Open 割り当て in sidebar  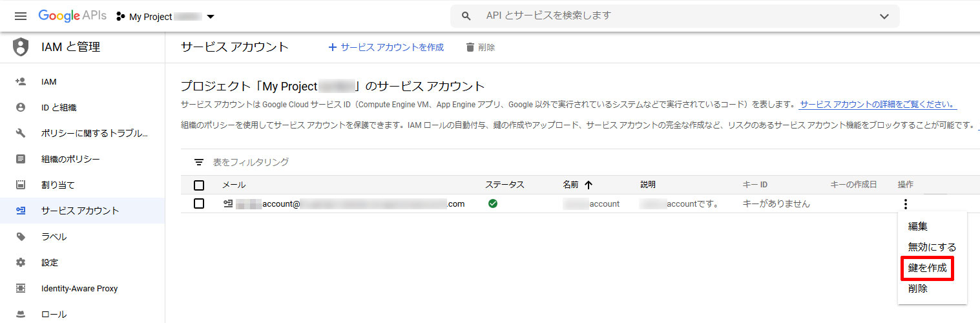click(x=83, y=185)
